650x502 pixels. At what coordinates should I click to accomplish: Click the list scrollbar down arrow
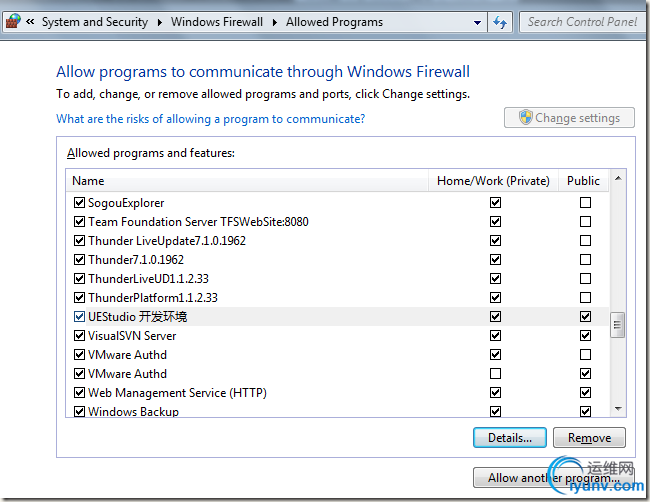coord(618,409)
